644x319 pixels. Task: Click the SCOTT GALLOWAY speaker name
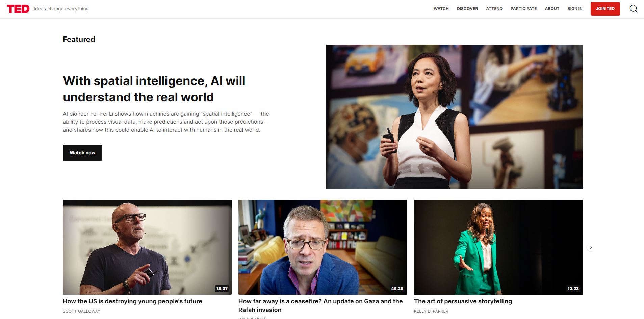tap(81, 311)
